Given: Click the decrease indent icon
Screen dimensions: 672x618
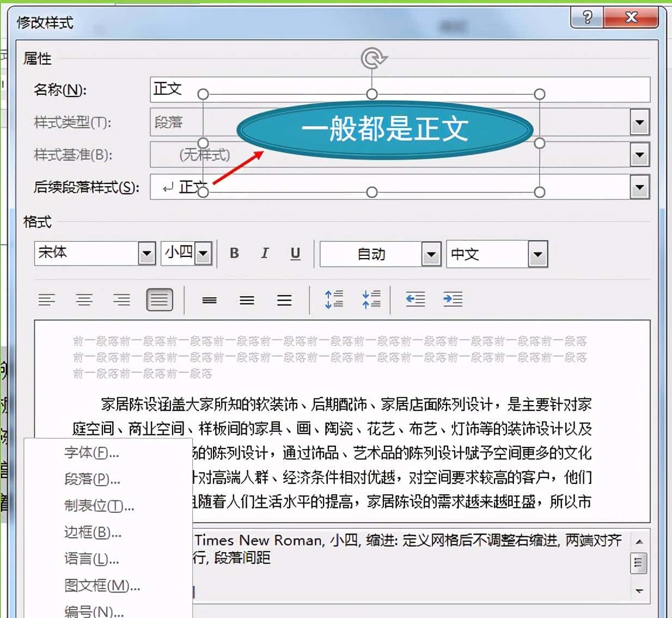Looking at the screenshot, I should click(x=415, y=299).
